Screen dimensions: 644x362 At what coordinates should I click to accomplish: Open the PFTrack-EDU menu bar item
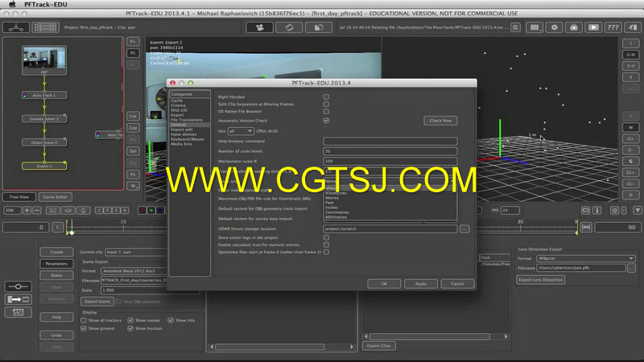point(45,4)
